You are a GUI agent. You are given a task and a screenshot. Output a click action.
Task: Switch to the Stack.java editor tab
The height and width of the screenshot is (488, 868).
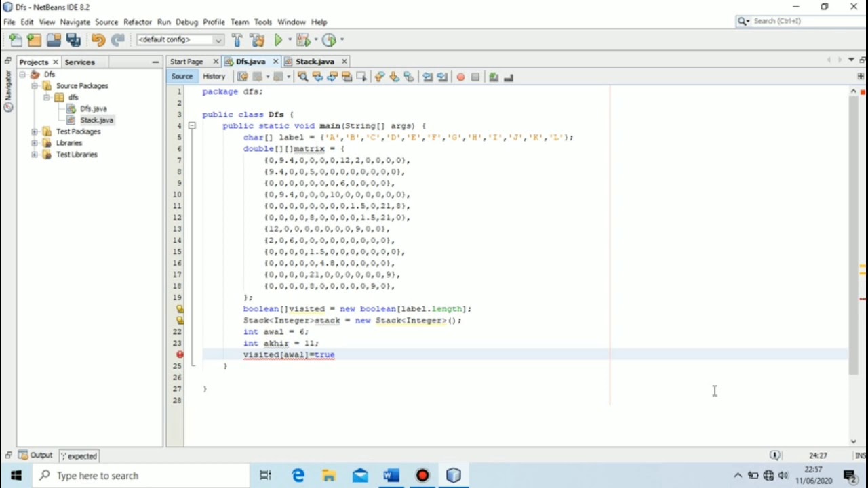315,62
